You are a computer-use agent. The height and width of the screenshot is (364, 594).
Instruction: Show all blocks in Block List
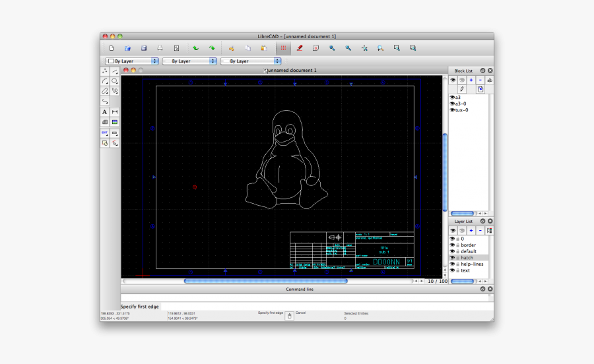pos(453,80)
